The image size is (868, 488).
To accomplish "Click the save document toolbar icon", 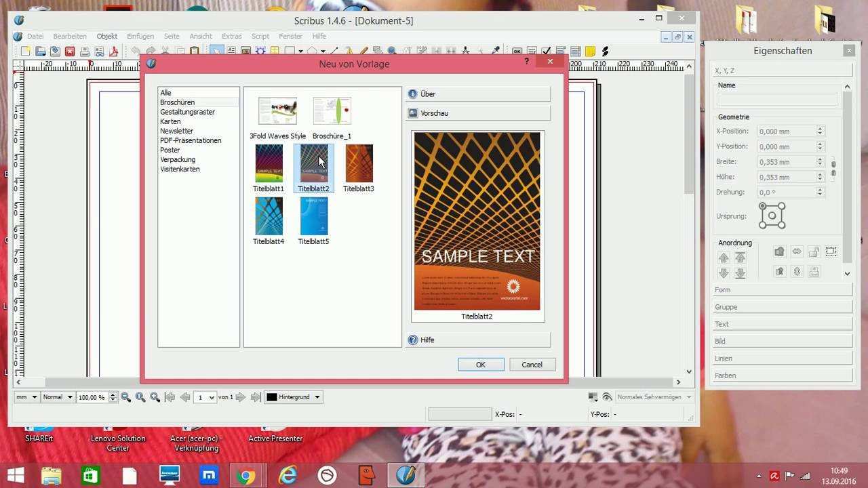I will [x=55, y=52].
